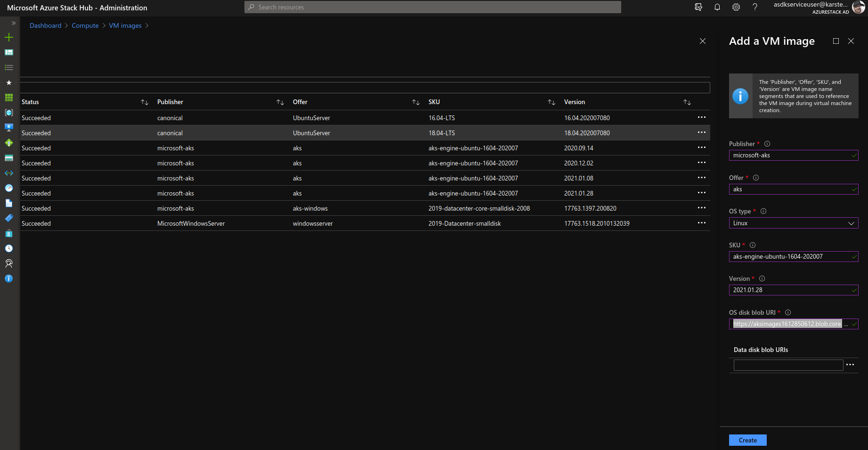Click the SKU field info icon
Viewport: 868px width, 450px height.
[x=753, y=245]
